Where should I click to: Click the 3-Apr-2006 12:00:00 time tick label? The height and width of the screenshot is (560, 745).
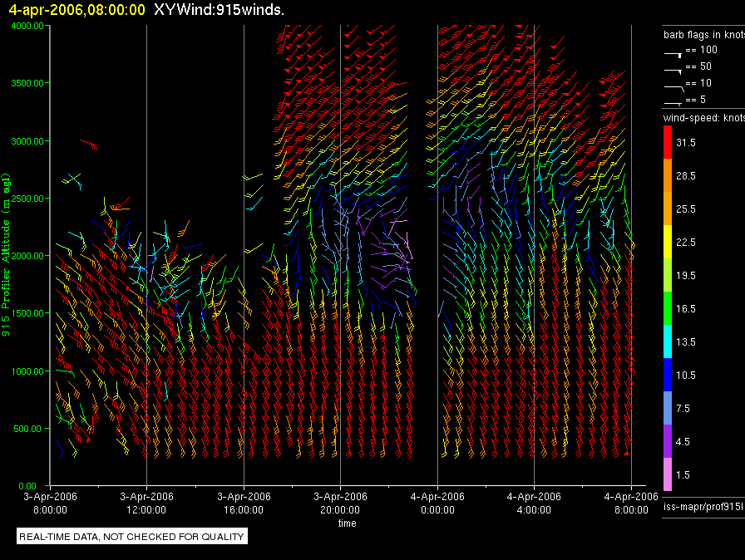(147, 503)
